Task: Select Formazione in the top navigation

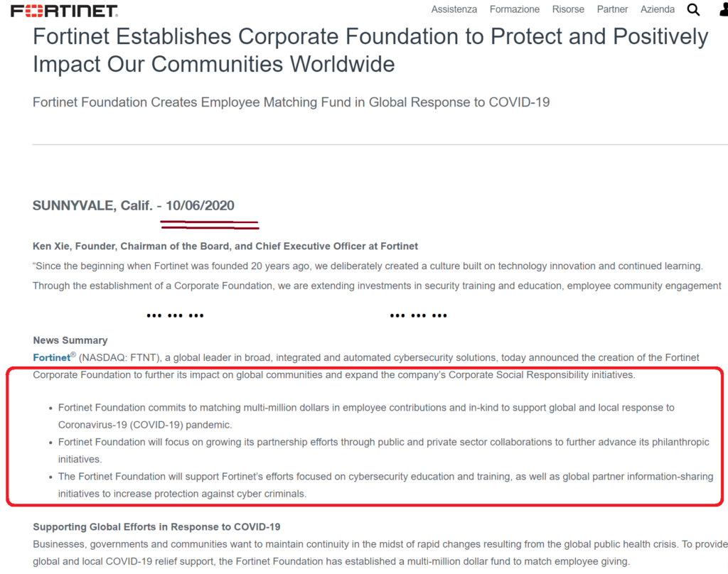Action: [515, 9]
